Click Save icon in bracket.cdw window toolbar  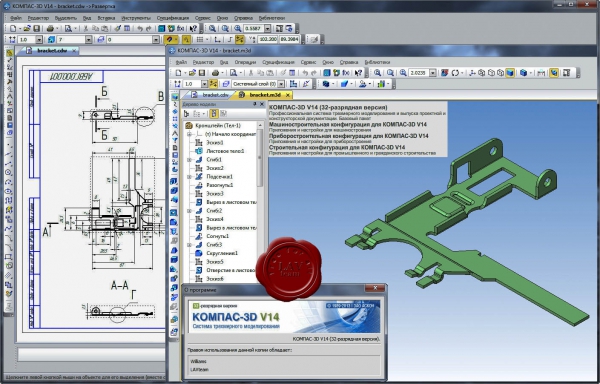(x=37, y=28)
